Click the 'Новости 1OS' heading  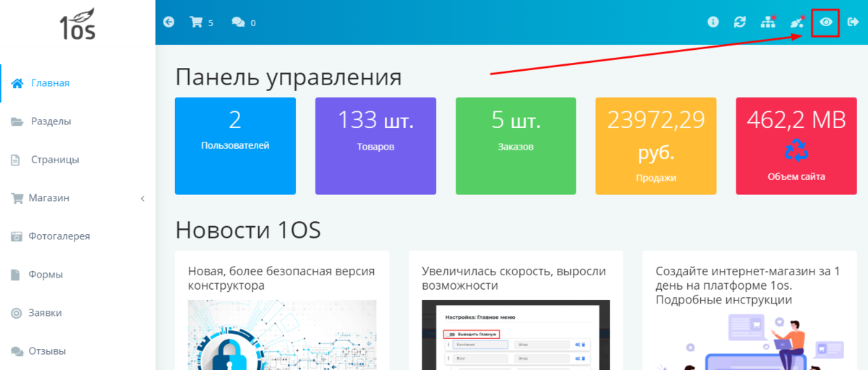[x=248, y=230]
